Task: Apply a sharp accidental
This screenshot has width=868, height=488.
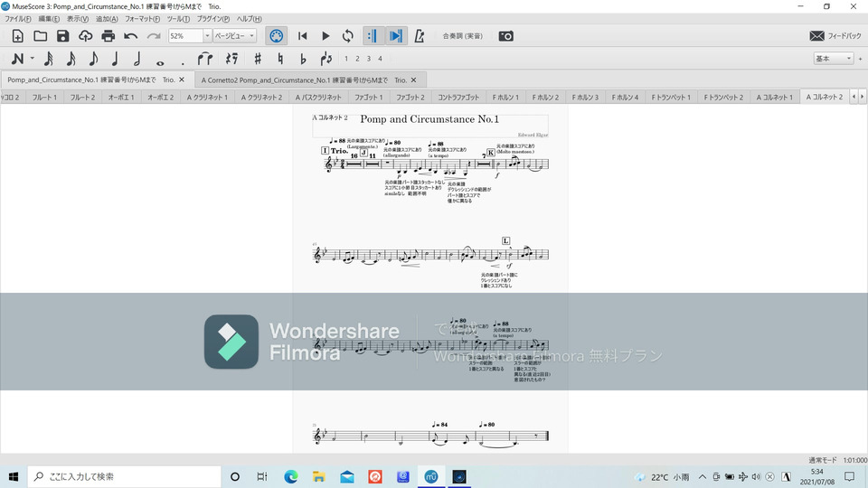Action: 258,59
